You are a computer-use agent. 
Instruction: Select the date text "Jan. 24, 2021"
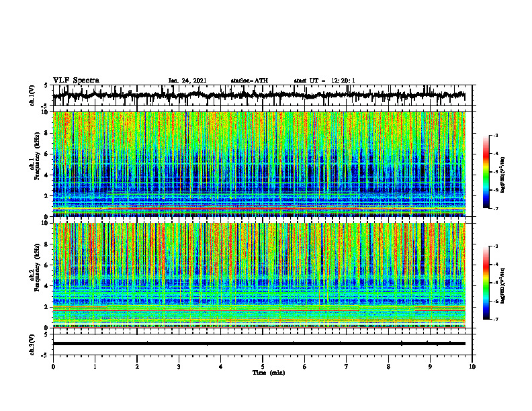coord(187,81)
